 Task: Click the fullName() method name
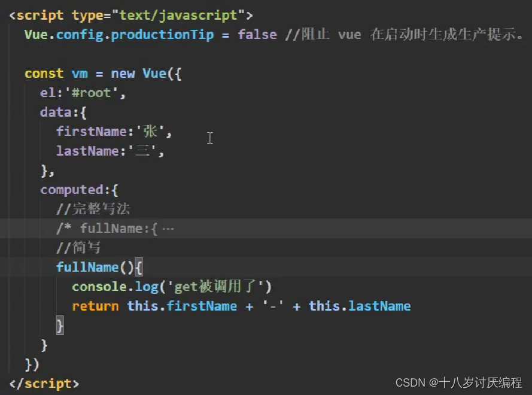point(87,268)
